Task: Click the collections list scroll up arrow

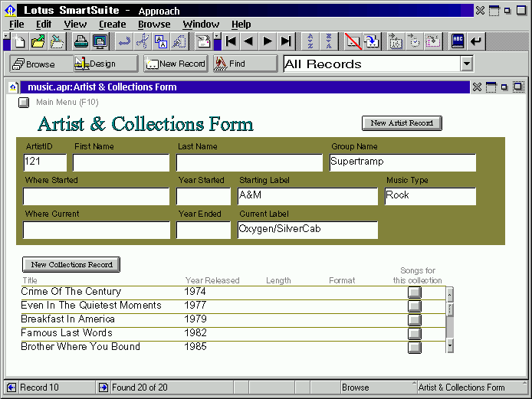Action: point(449,294)
